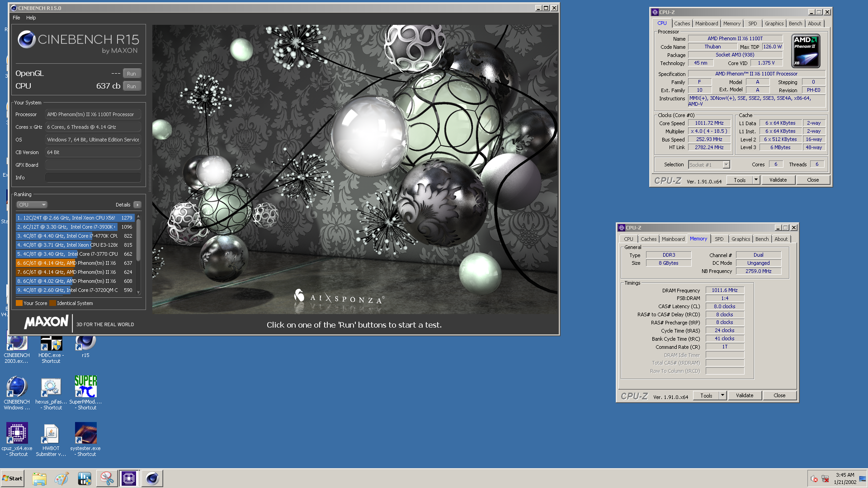Open Graphics tab in top CPU-Z
Image resolution: width=868 pixels, height=488 pixels.
(x=774, y=23)
